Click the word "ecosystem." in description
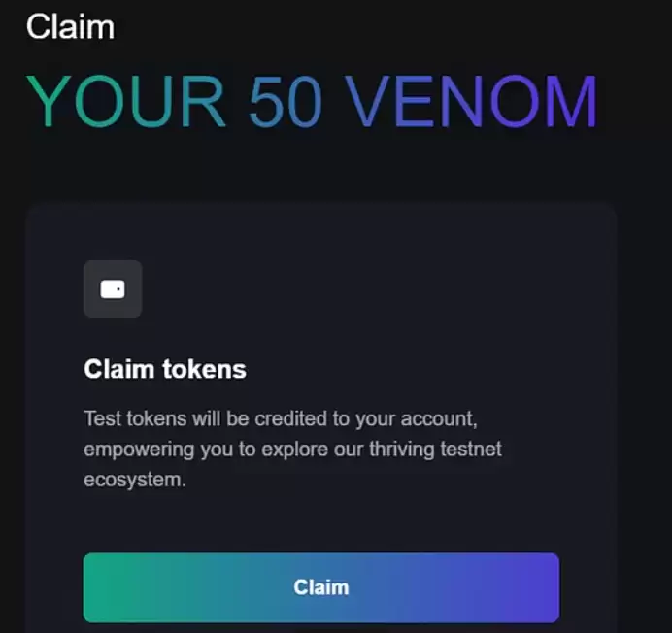 point(135,480)
